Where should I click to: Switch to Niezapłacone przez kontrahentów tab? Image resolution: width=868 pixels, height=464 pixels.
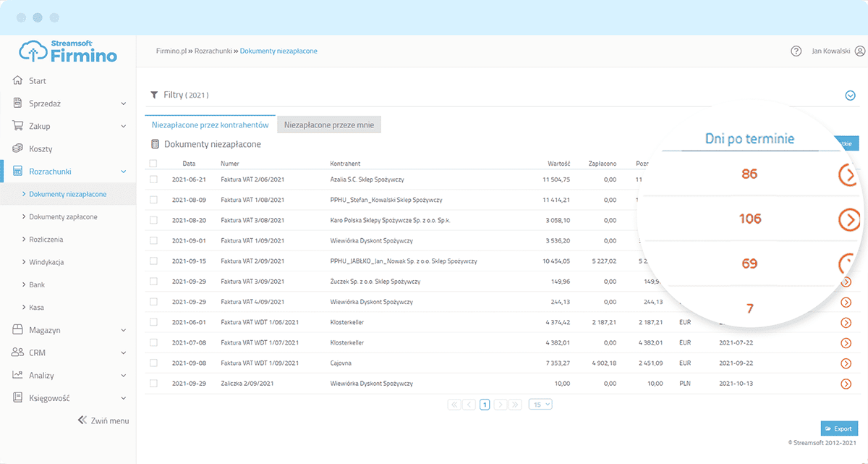210,125
